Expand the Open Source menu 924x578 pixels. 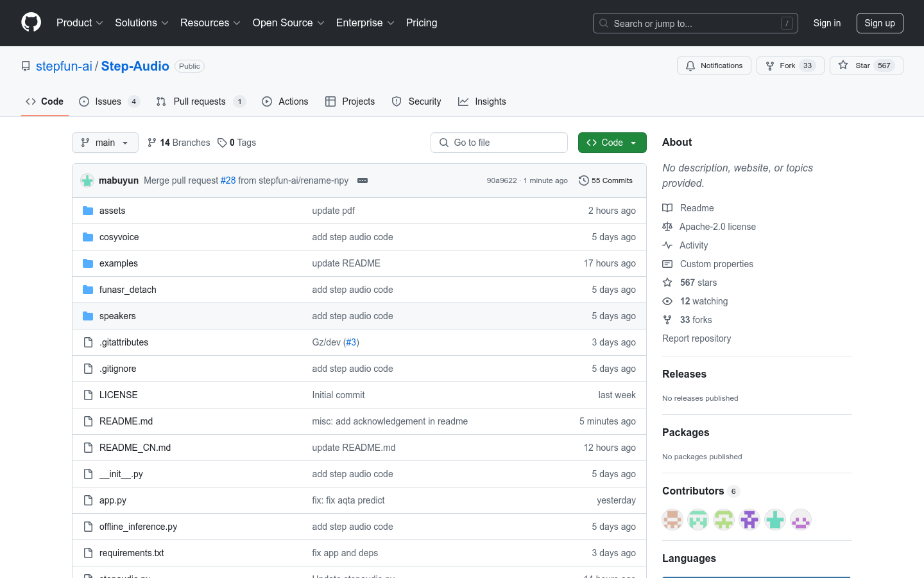289,22
